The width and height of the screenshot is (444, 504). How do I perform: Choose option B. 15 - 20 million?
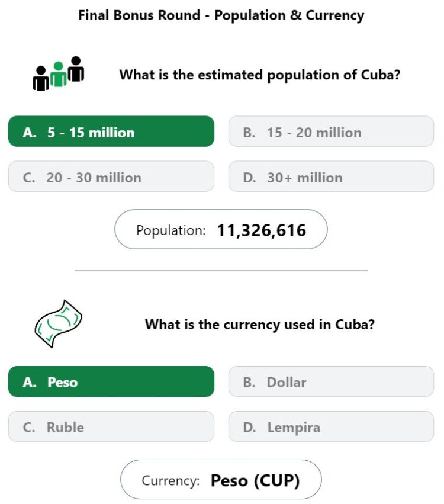click(331, 131)
